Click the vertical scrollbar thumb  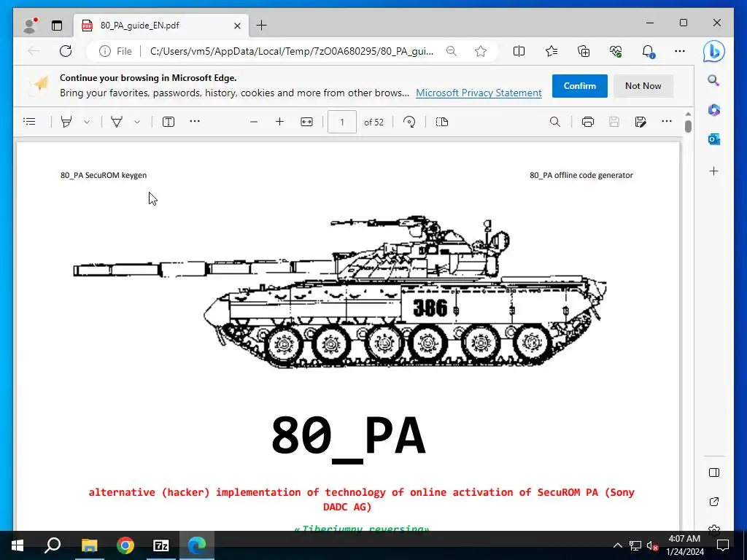click(688, 126)
